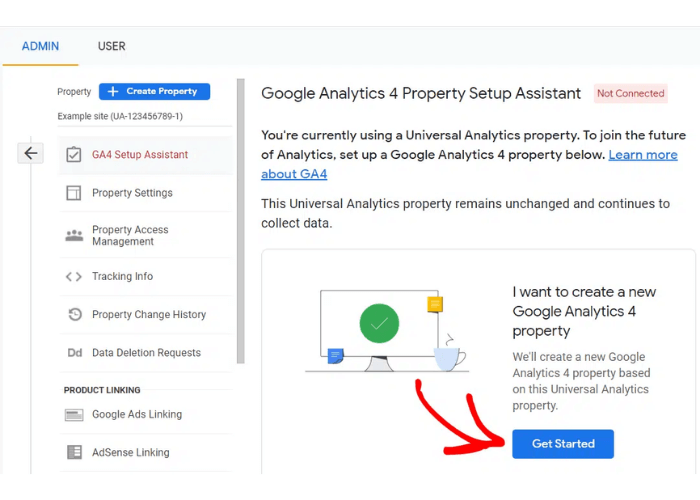Image resolution: width=700 pixels, height=500 pixels.
Task: Click the Not Connected status badge
Action: (630, 93)
